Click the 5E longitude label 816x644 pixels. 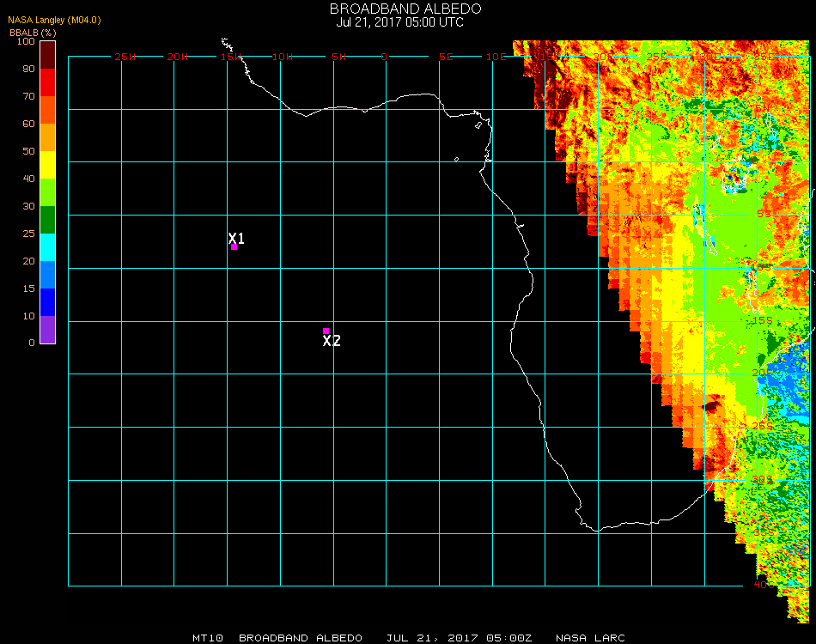click(446, 57)
